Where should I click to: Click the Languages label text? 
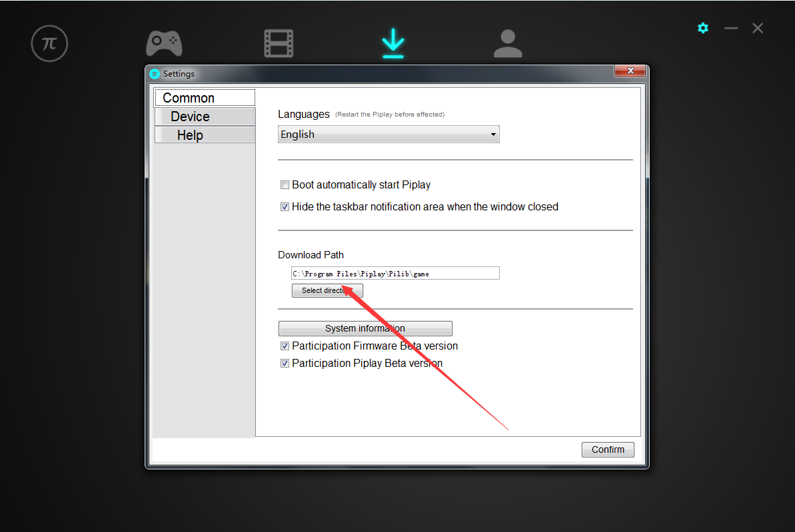(x=304, y=115)
